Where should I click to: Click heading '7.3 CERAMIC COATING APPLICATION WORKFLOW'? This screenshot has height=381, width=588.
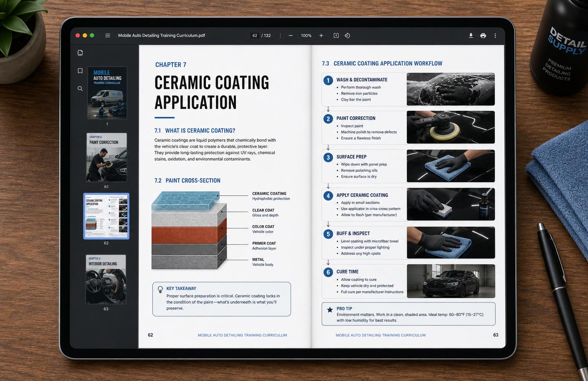382,63
